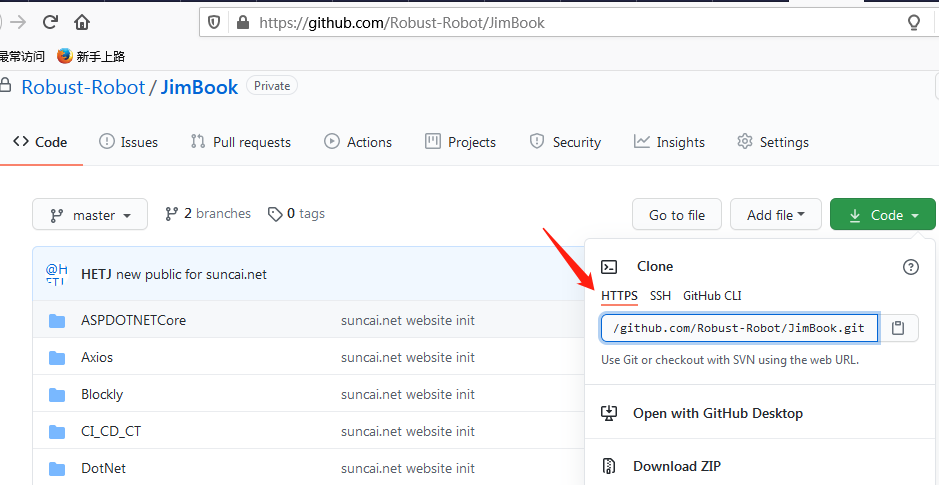
Task: Open commit 'new public for suncai.net'
Action: (x=192, y=275)
